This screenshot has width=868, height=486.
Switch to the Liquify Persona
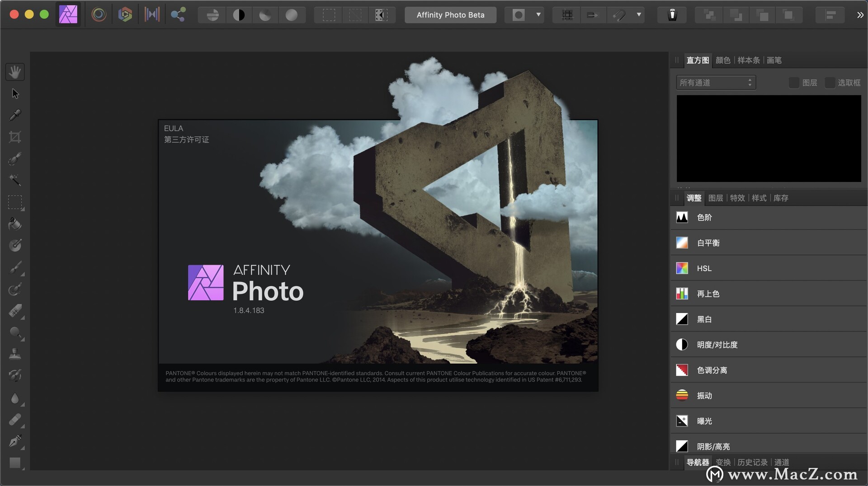coord(99,14)
